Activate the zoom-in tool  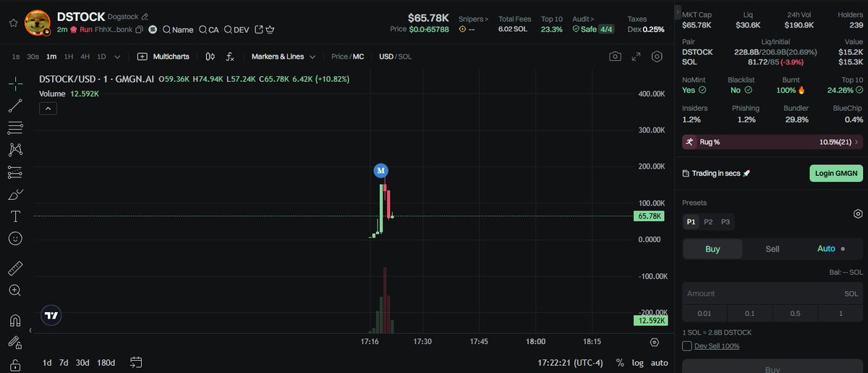tap(15, 290)
